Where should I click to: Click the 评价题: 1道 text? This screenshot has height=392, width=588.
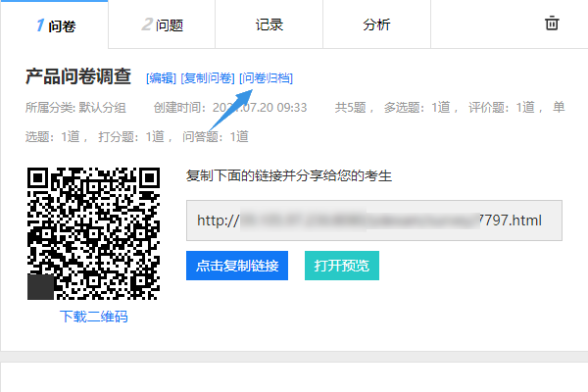(x=502, y=108)
